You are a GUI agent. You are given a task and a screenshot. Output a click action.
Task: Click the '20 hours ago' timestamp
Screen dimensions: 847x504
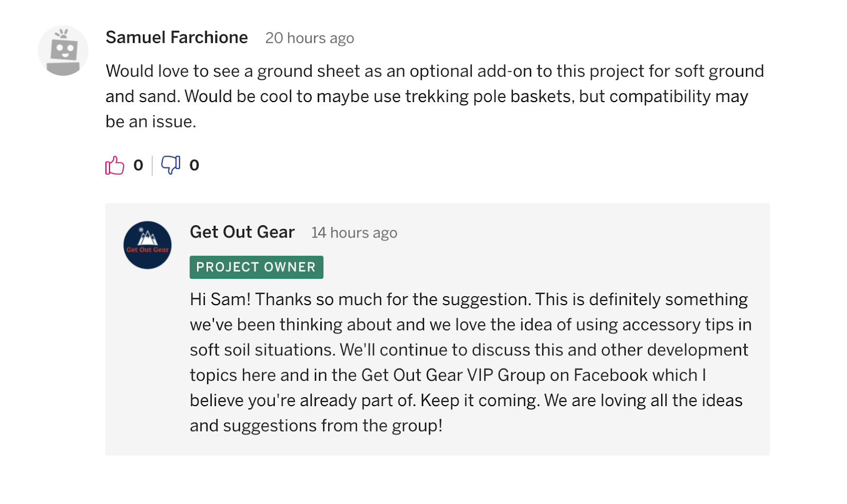click(x=310, y=38)
